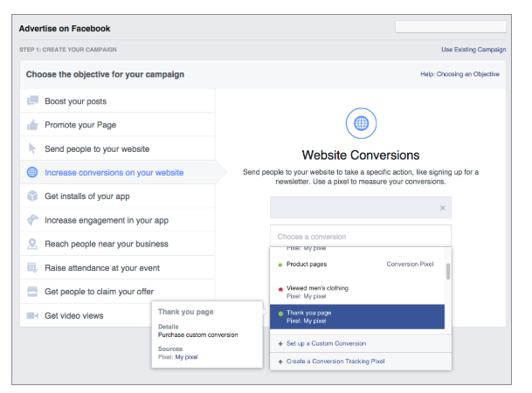Select Thank you page conversion option

click(x=357, y=317)
